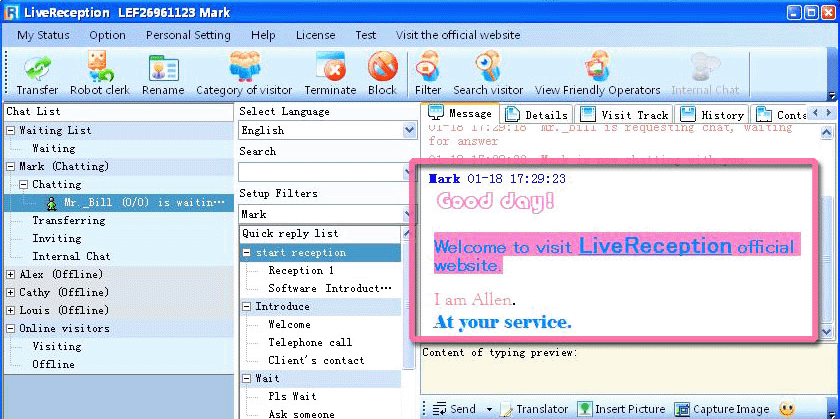The width and height of the screenshot is (840, 419).
Task: Click Insert Picture
Action: click(x=621, y=409)
